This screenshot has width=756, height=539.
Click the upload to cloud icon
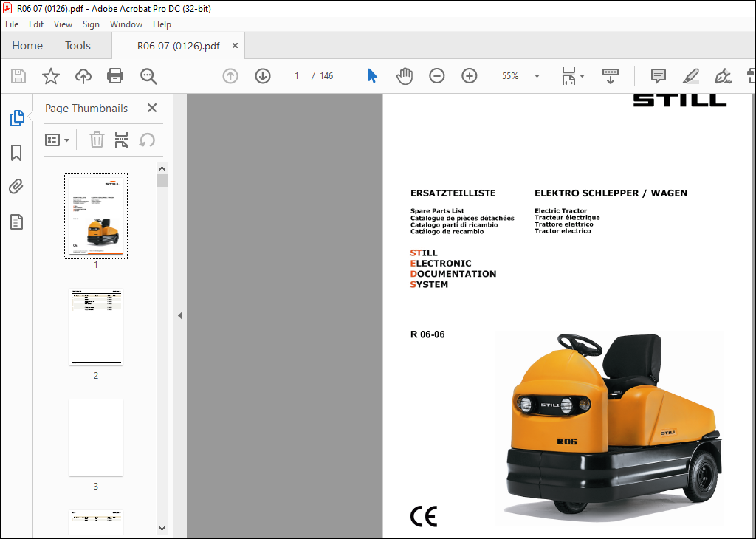[x=83, y=76]
